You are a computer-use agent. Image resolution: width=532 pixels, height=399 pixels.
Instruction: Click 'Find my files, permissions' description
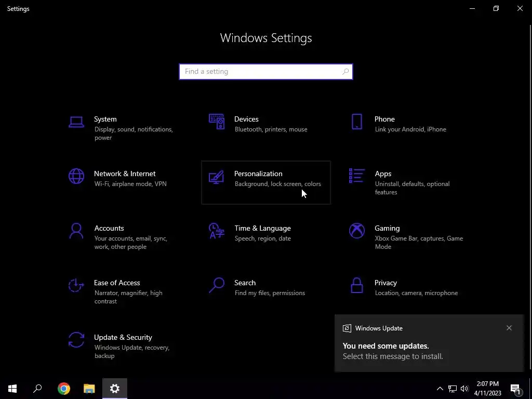coord(270,293)
